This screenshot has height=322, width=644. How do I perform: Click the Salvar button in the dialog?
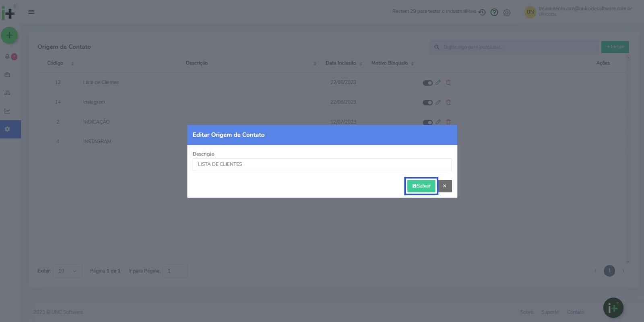(x=421, y=186)
